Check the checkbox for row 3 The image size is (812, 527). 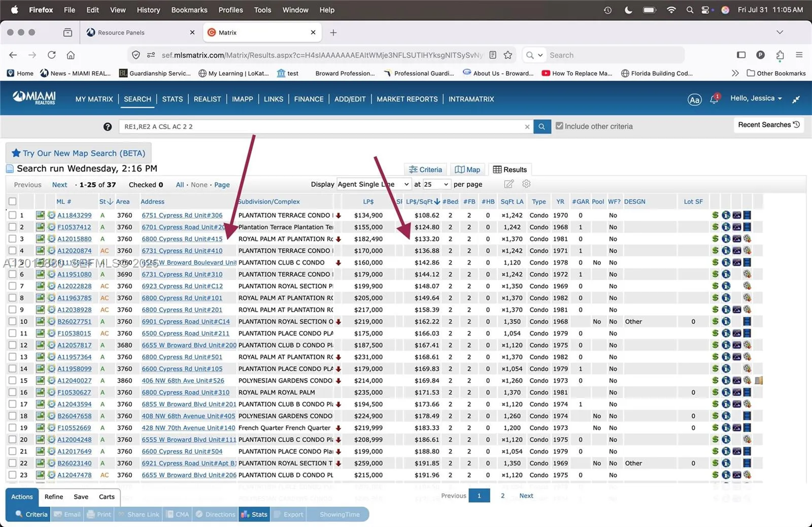coord(12,239)
